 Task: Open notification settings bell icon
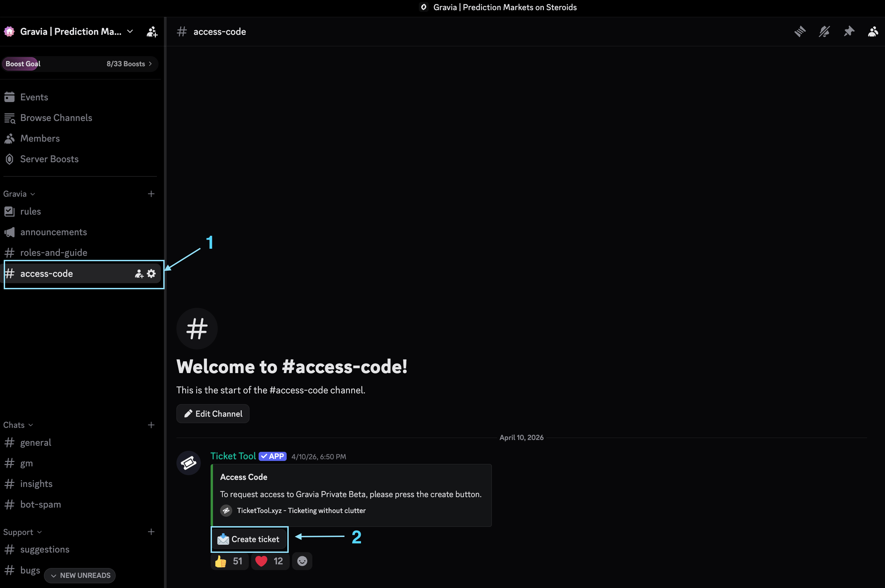tap(824, 31)
